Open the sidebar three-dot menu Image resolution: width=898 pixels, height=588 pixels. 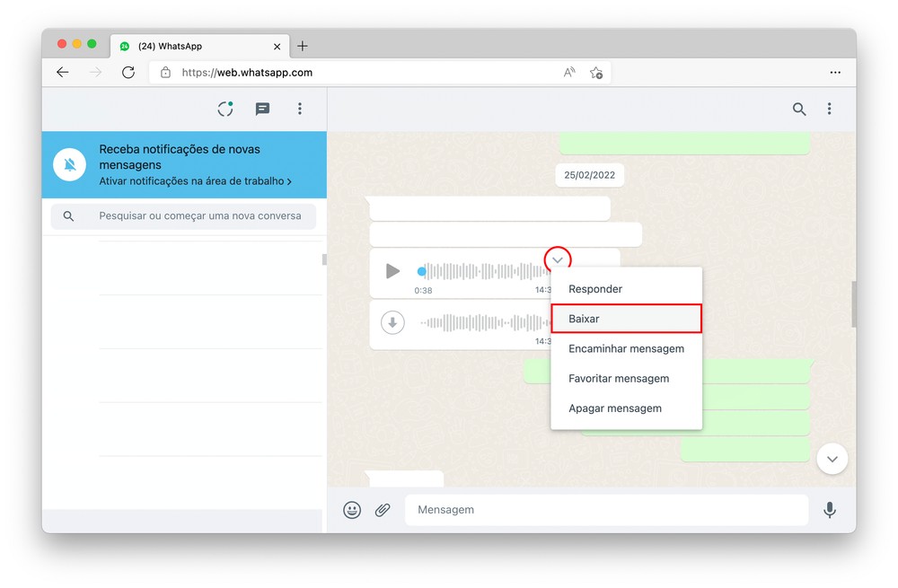click(300, 109)
